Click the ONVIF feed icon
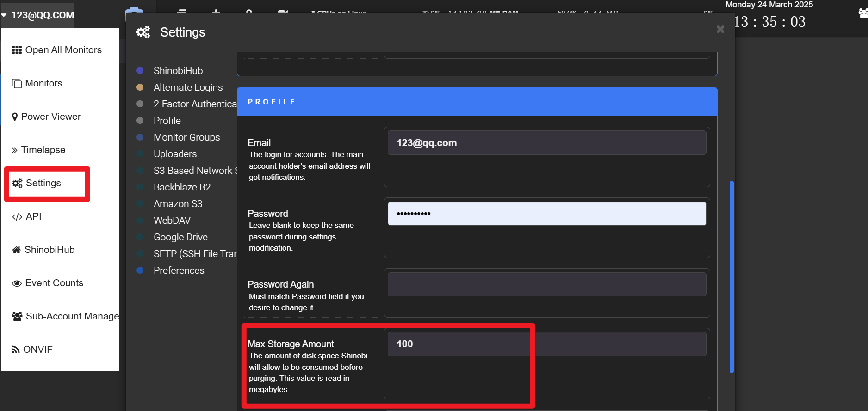868x411 pixels. coord(16,350)
